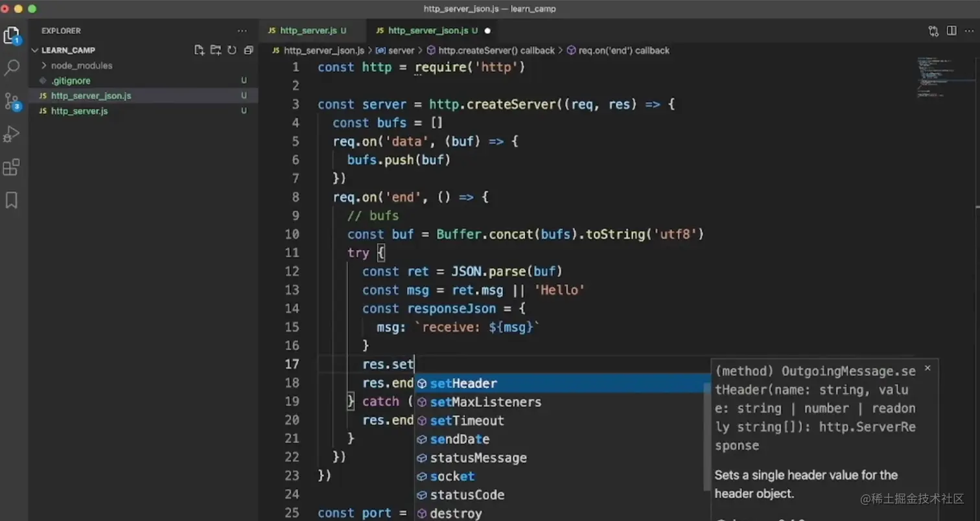Screen dimensions: 980x521
Task: Open the Explorer view in the activity bar
Action: coord(12,36)
